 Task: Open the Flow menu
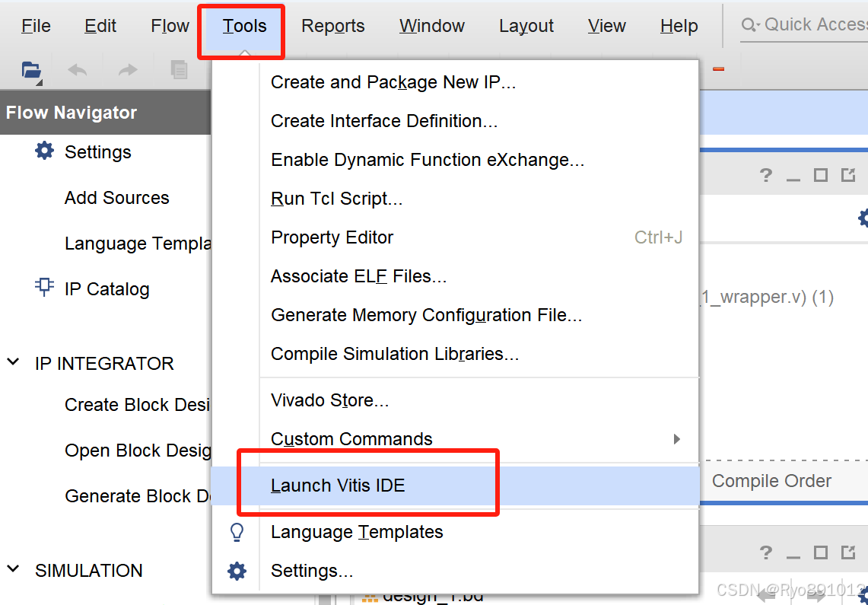point(170,26)
